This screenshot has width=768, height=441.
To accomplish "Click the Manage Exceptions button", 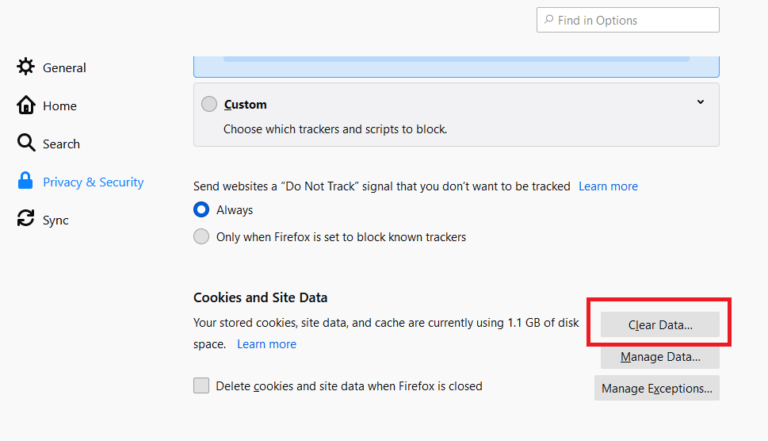I will pos(657,388).
